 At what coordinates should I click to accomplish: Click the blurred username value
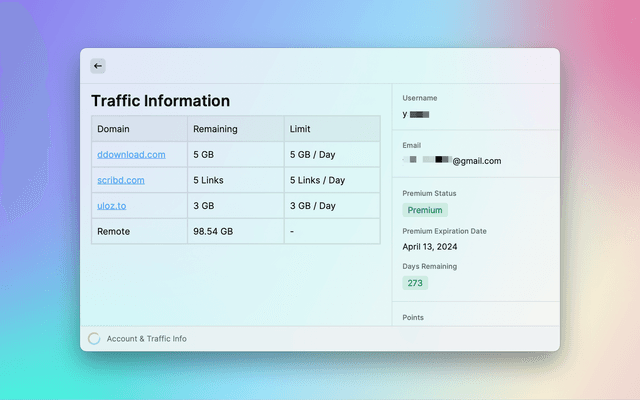coord(416,114)
